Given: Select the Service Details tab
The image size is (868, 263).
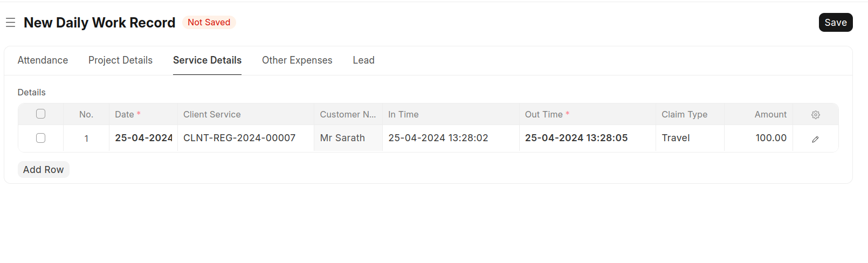Looking at the screenshot, I should pos(207,60).
